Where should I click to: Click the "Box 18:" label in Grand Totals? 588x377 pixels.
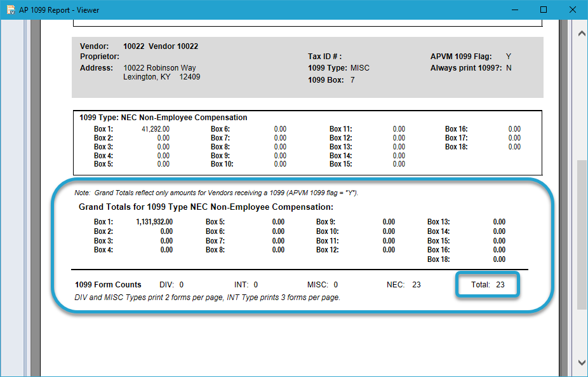click(438, 259)
